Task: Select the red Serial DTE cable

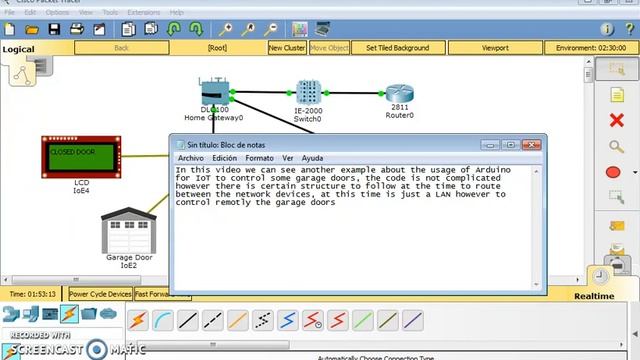Action: [x=338, y=320]
